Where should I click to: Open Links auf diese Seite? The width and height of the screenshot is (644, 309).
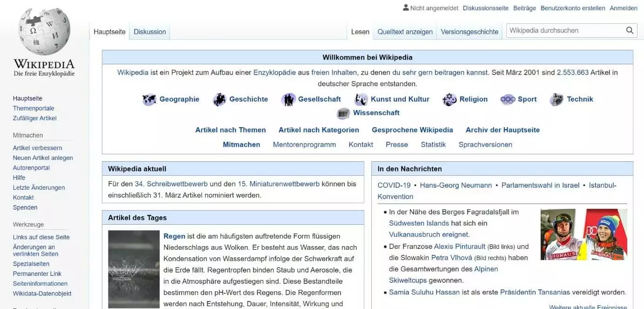pyautogui.click(x=41, y=237)
